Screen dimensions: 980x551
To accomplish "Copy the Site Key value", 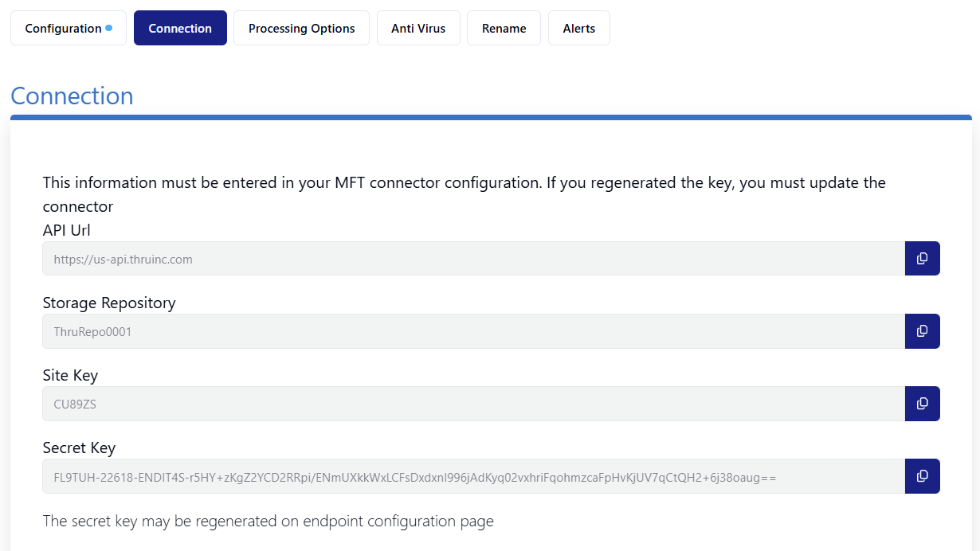I will [x=922, y=404].
